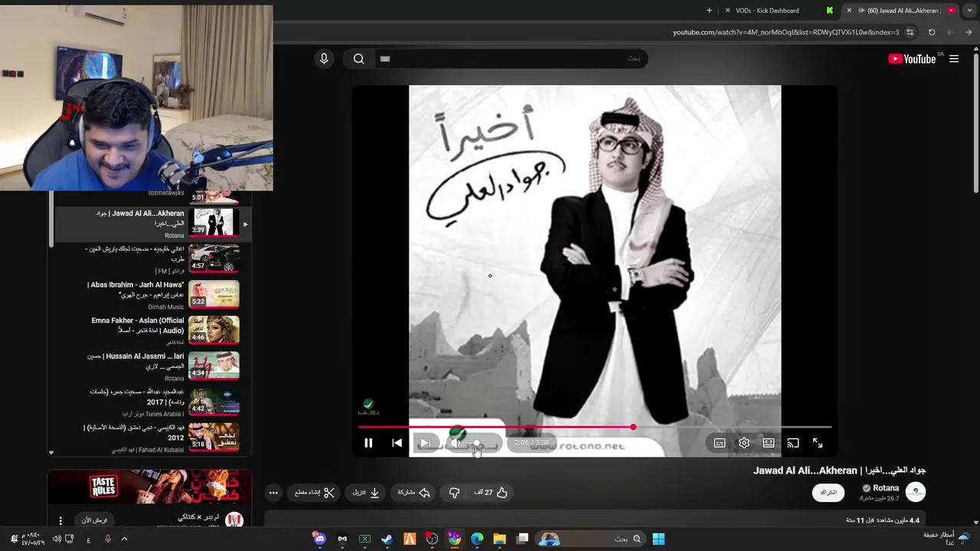This screenshot has height=551, width=980.
Task: Pause the playing video
Action: [368, 443]
